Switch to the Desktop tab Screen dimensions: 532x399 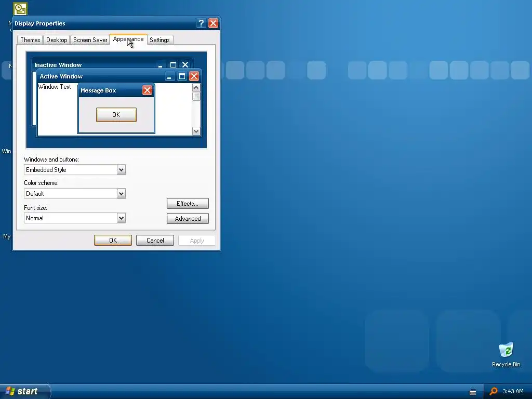(57, 39)
